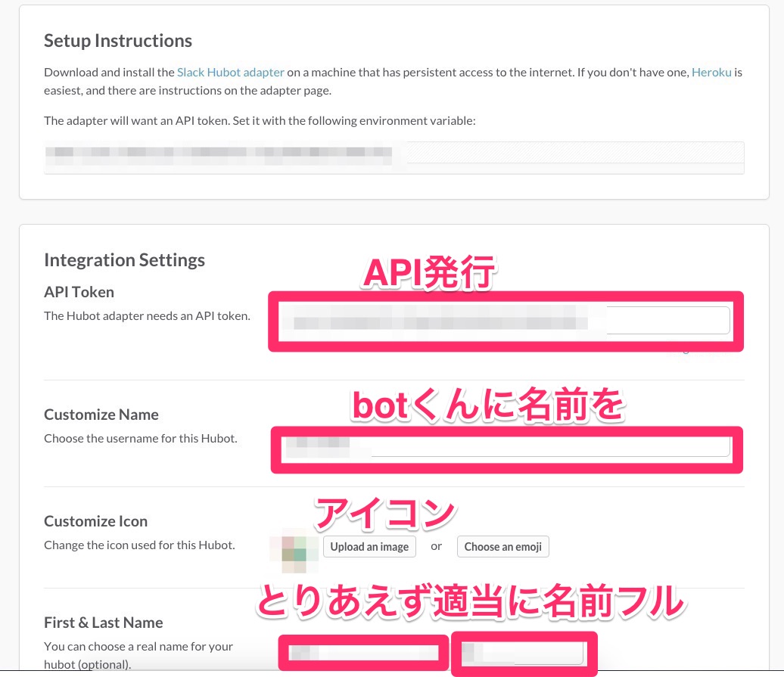
Task: Open the Choose an emoji picker
Action: click(502, 547)
